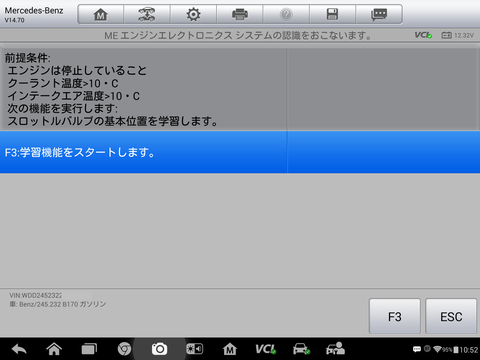Tap the battery voltage 12.32V indicator
Viewport: 480px width, 360px height.
pyautogui.click(x=457, y=35)
